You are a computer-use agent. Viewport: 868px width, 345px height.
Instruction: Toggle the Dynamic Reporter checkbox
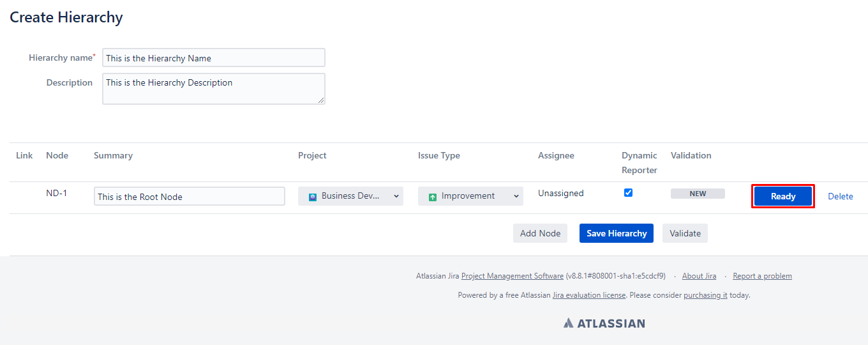coord(628,192)
